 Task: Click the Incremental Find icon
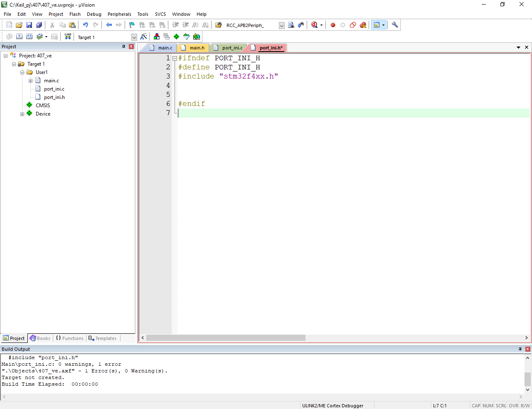point(301,25)
